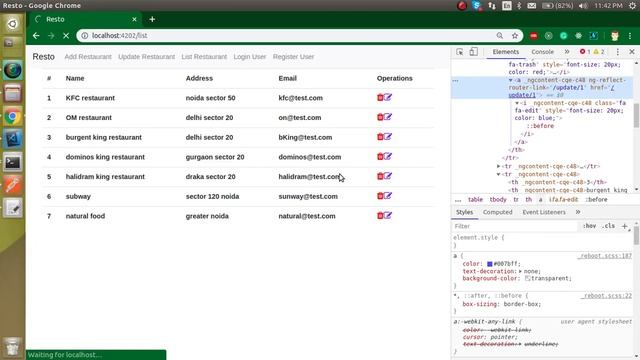Click zoom magnifier icon in address bar
Screen dimensions: 640x360
(500, 36)
